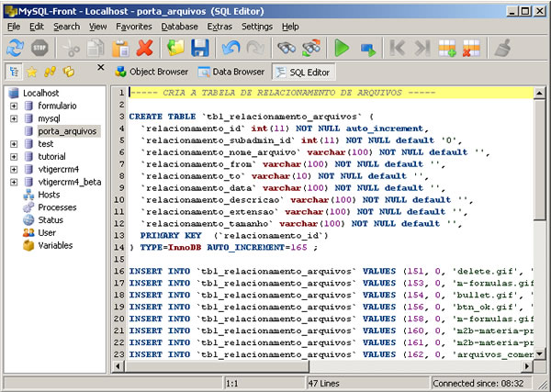This screenshot has height=392, width=551.
Task: Open the Search menu
Action: (66, 27)
